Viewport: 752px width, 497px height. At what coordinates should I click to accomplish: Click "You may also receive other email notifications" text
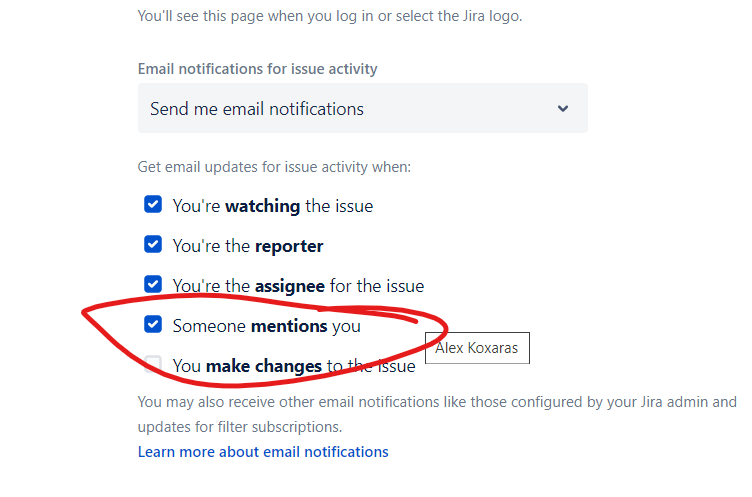(288, 402)
